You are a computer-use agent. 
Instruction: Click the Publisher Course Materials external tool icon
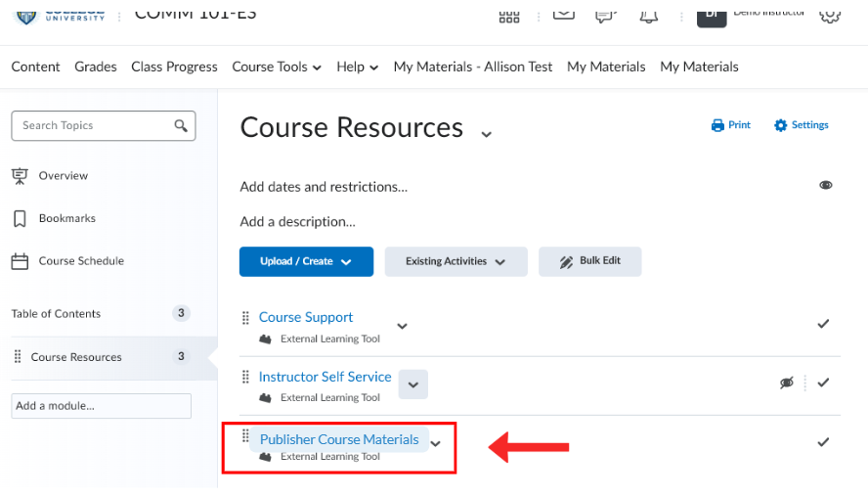click(x=265, y=457)
